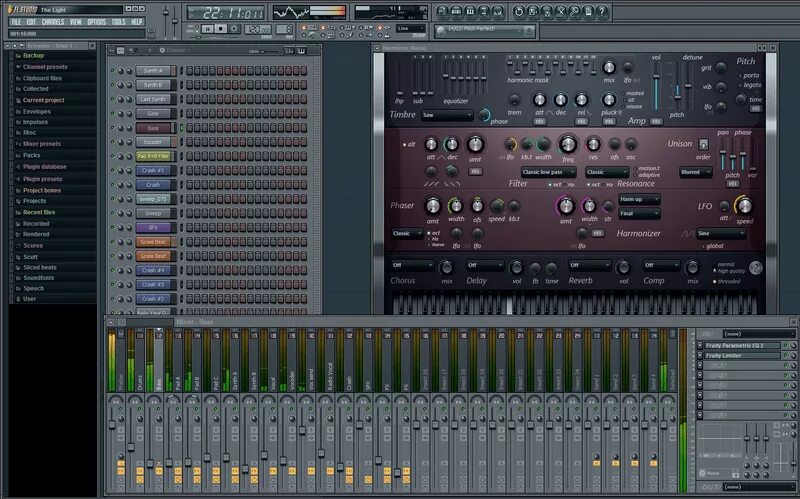
Task: Show the browser window icon
Action: tap(484, 11)
